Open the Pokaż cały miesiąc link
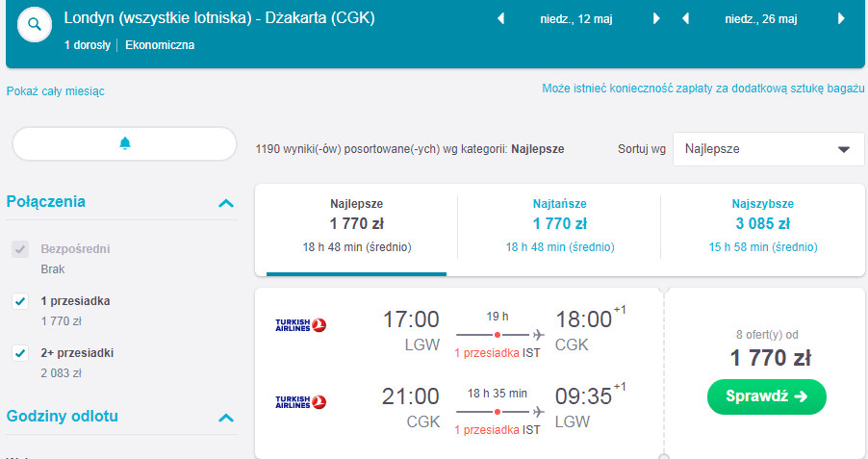Screen dimensions: 868x459 56,91
